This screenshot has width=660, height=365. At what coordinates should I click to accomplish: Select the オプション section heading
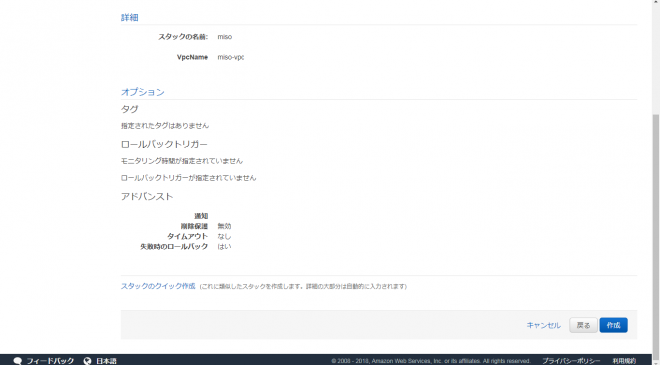tap(143, 92)
